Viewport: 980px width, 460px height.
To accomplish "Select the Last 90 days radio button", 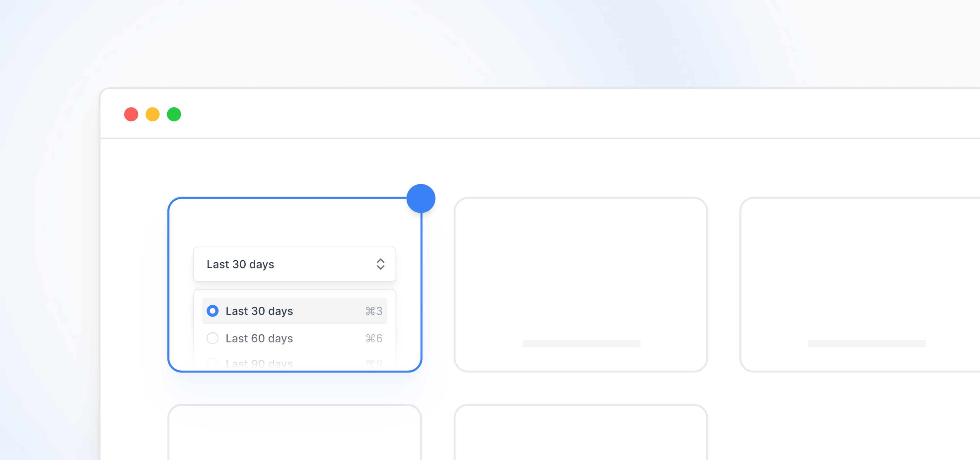I will click(213, 363).
